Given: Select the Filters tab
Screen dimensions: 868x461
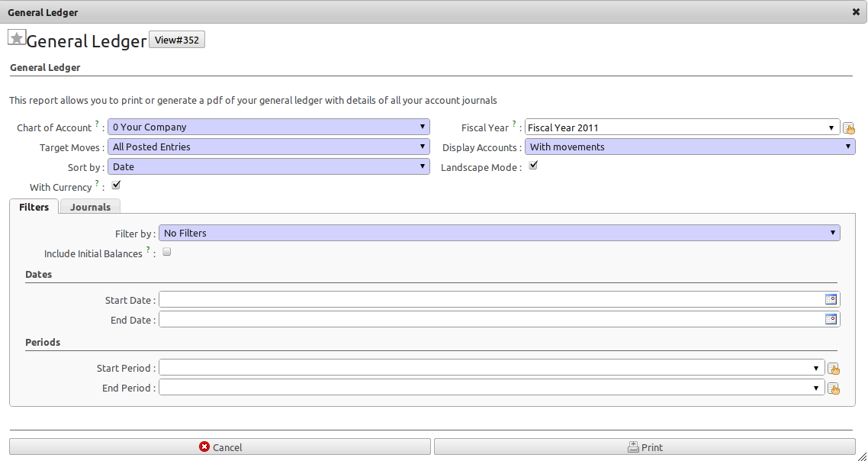Looking at the screenshot, I should [x=34, y=207].
